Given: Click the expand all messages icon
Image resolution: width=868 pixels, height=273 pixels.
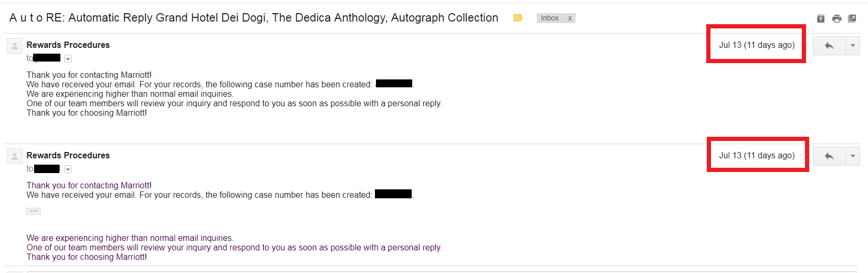Looking at the screenshot, I should (821, 19).
